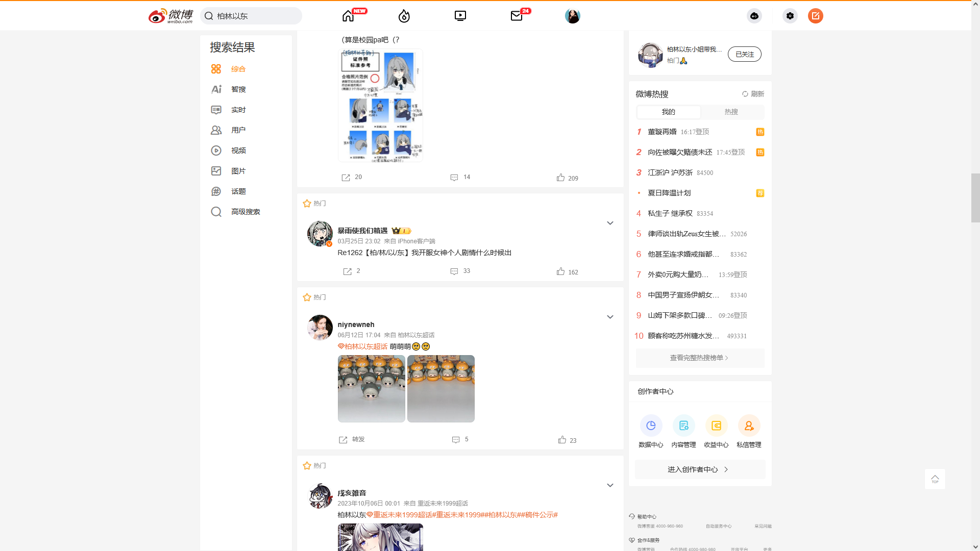Open 内容管理 in creator center
980x551 pixels.
[683, 432]
